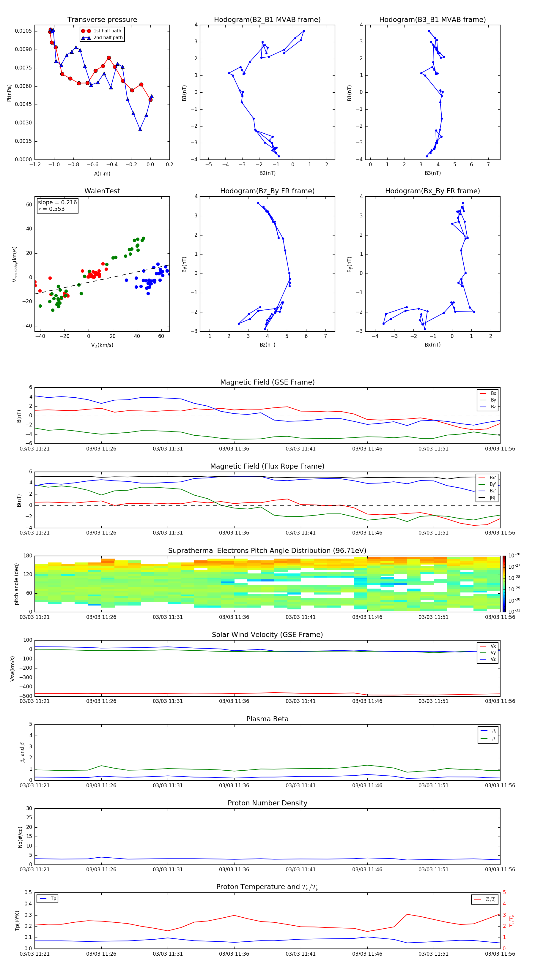The image size is (535, 980).
Task: Select the "Hodogram(Bx_By FR frame)" title
Action: (x=432, y=191)
